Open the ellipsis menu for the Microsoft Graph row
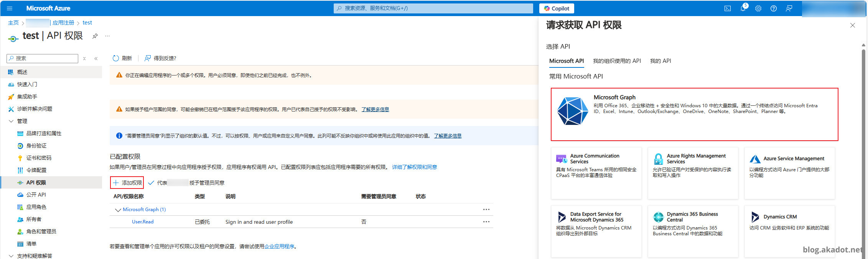Viewport: 868px width, 259px height. [x=486, y=210]
